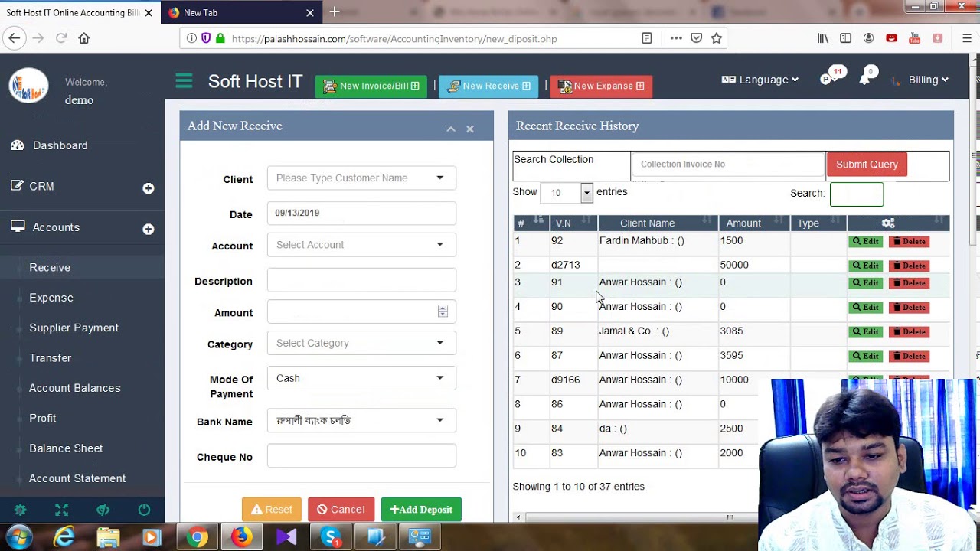Open Expense in sidebar menu
The height and width of the screenshot is (551, 980).
coord(51,298)
